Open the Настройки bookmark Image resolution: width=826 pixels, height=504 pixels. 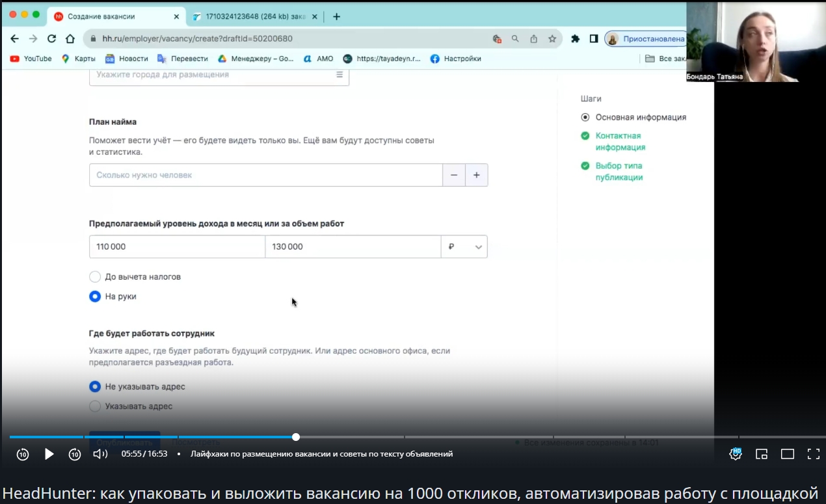click(455, 59)
